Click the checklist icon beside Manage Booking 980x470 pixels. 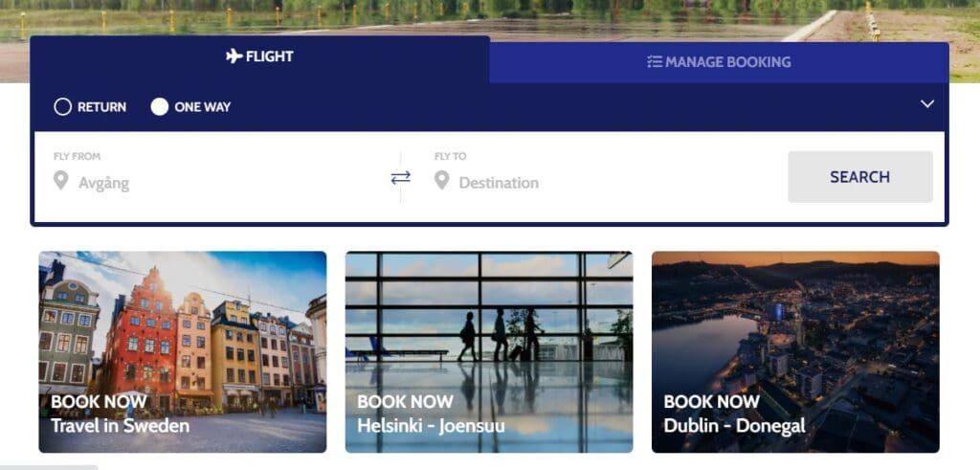coord(655,62)
